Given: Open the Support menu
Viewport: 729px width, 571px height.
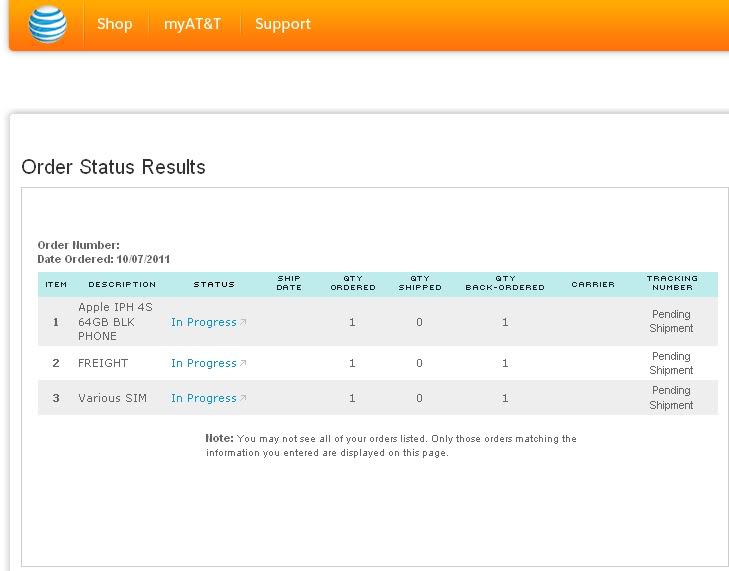Looking at the screenshot, I should 283,24.
